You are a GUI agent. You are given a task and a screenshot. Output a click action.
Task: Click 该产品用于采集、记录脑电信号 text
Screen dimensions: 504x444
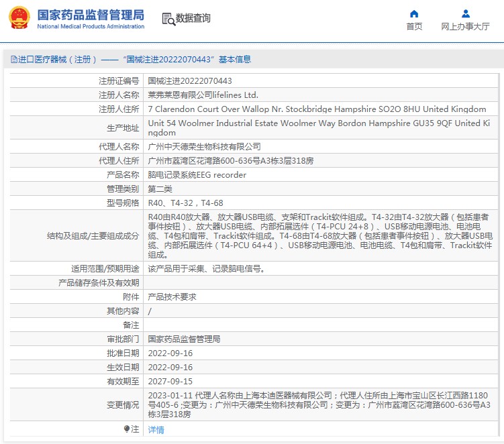coord(206,269)
